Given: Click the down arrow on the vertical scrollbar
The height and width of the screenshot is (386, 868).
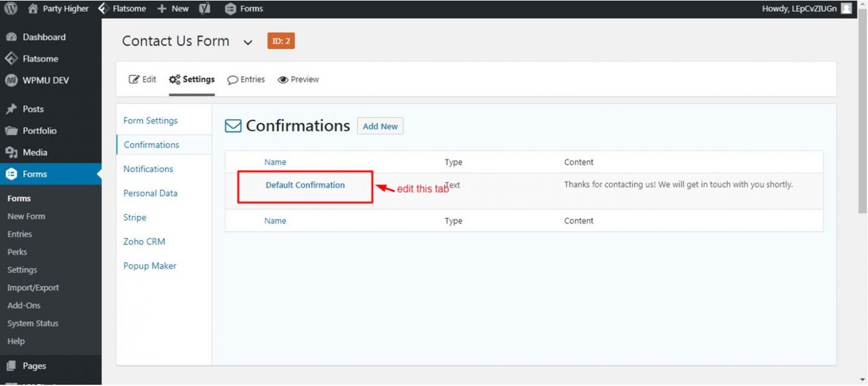Looking at the screenshot, I should click(864, 380).
